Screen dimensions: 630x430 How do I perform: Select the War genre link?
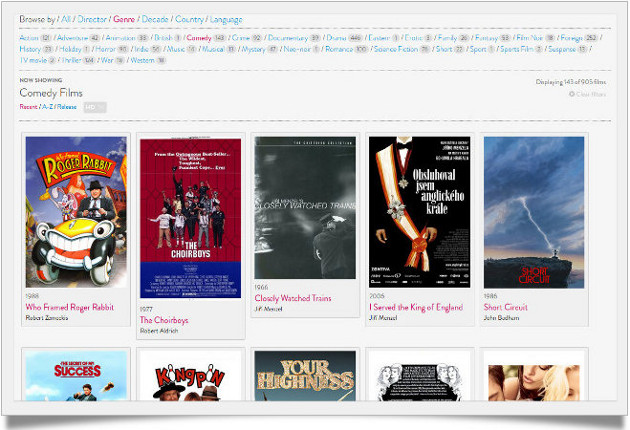coord(106,60)
